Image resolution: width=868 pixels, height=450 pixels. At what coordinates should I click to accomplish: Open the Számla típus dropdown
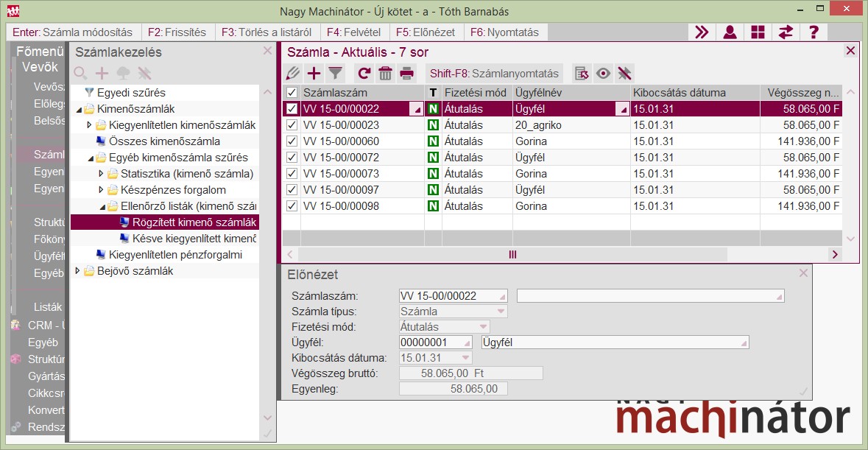501,311
